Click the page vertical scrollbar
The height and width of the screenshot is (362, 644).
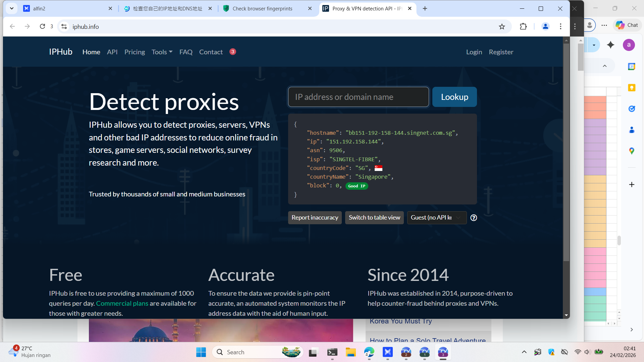(566, 151)
